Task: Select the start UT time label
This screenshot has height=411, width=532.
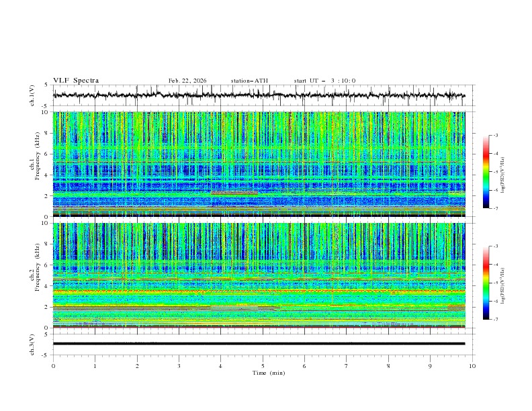Action: tap(324, 81)
